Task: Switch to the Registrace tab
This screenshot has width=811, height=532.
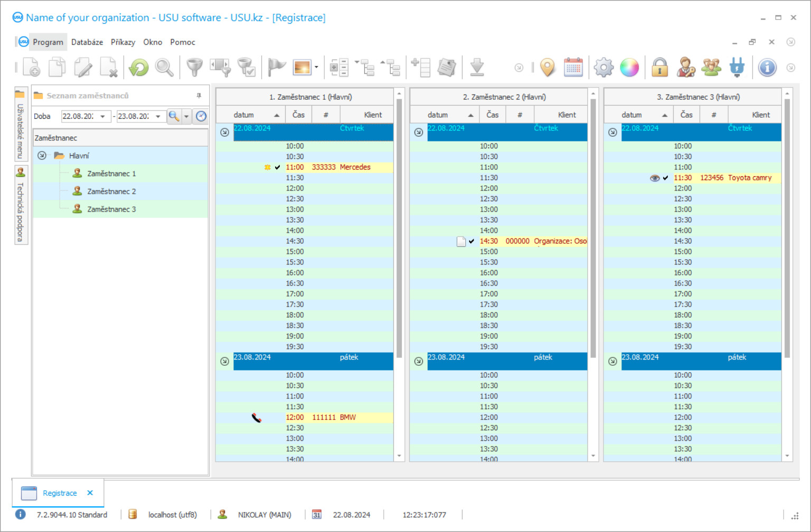Action: coord(60,493)
